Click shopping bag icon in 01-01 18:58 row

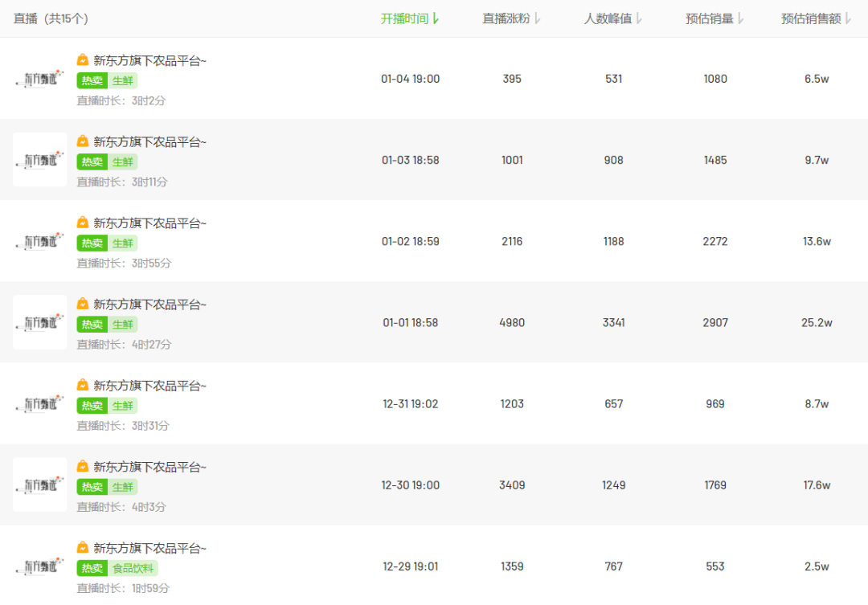(x=82, y=303)
